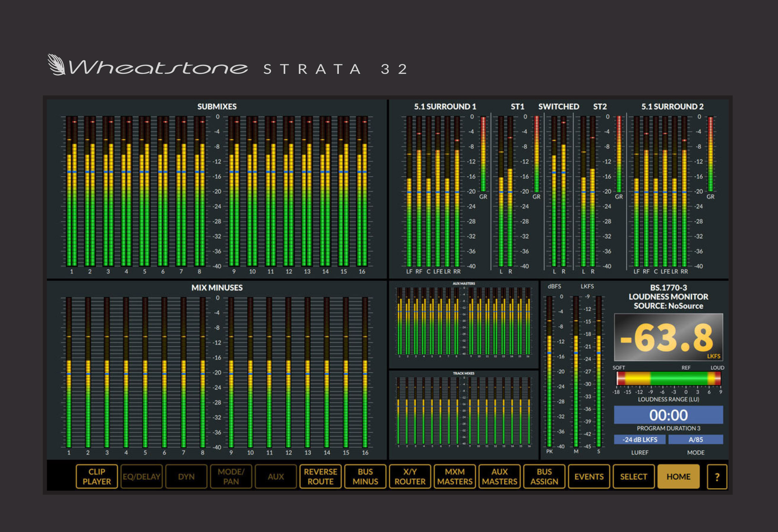Click the loudness range LU color bar

pyautogui.click(x=668, y=378)
